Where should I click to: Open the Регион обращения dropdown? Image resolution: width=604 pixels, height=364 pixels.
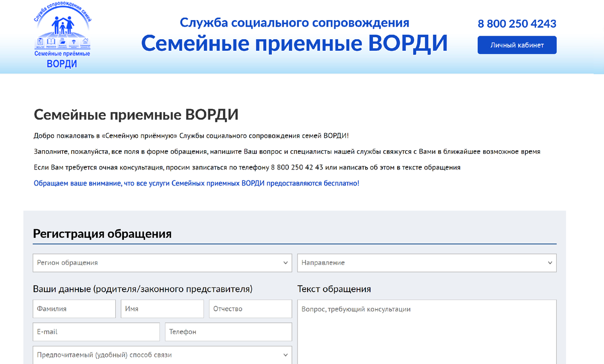163,263
